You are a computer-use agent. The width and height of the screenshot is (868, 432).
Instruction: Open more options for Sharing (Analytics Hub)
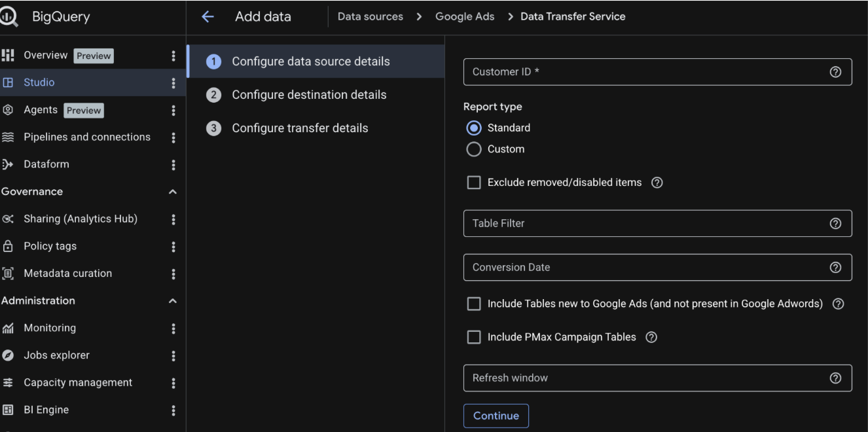coord(173,219)
